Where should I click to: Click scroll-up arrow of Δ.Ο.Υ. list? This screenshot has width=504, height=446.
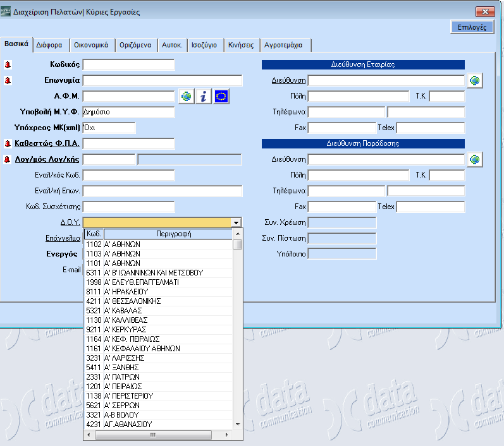[238, 234]
